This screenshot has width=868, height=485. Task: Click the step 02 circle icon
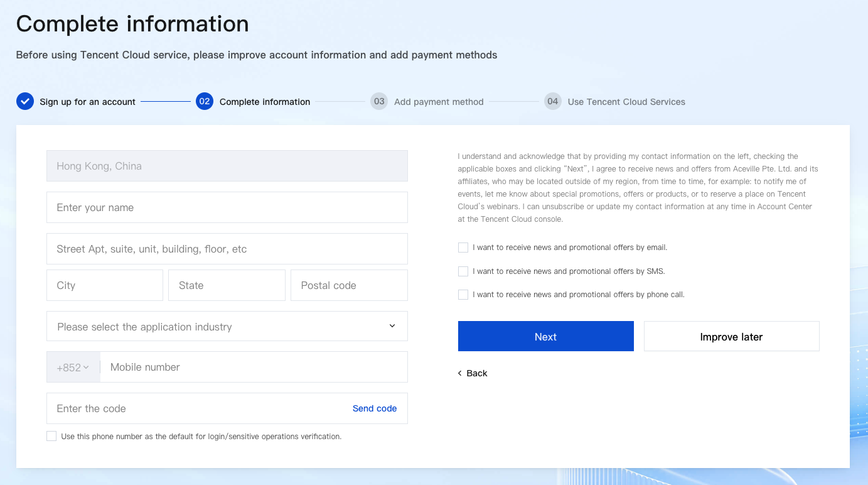[205, 101]
